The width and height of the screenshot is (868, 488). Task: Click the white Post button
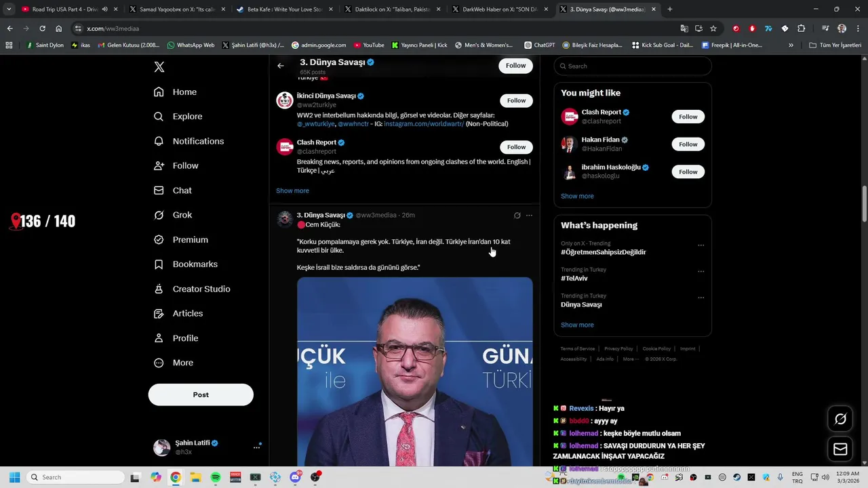201,394
